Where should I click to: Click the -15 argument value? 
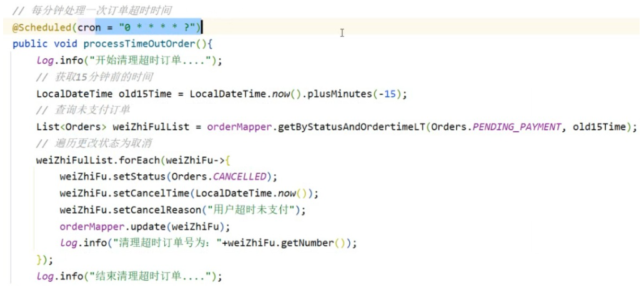(392, 94)
